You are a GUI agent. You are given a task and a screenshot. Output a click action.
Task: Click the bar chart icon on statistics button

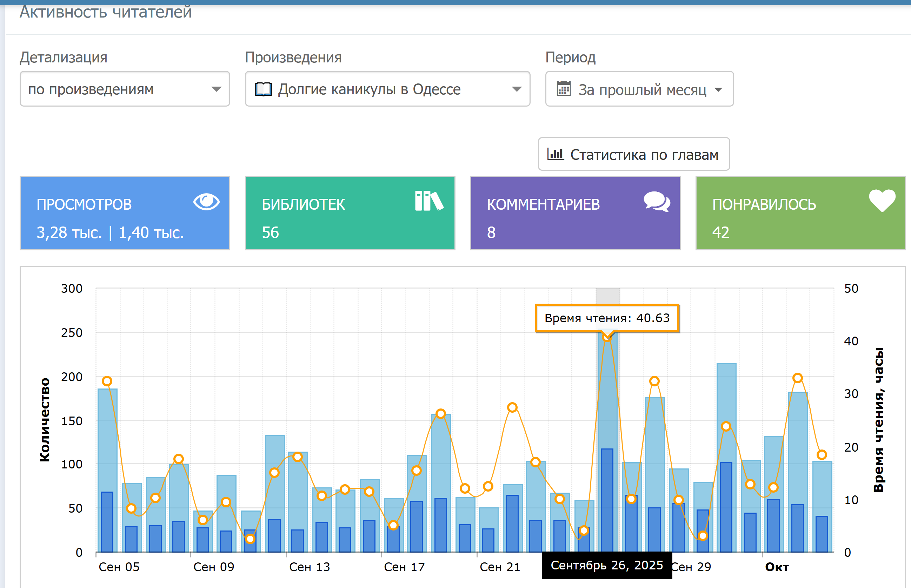pos(555,154)
